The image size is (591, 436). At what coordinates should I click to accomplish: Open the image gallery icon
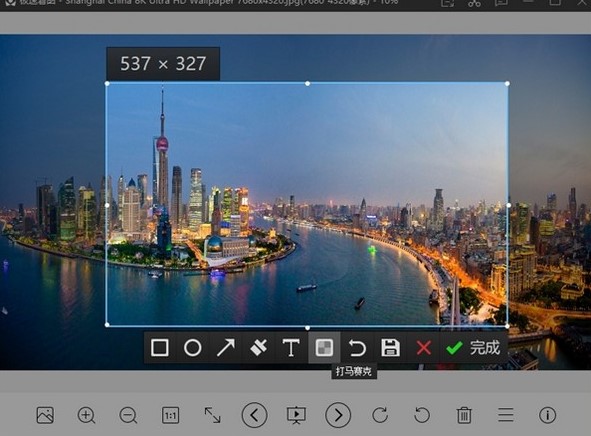coord(45,415)
